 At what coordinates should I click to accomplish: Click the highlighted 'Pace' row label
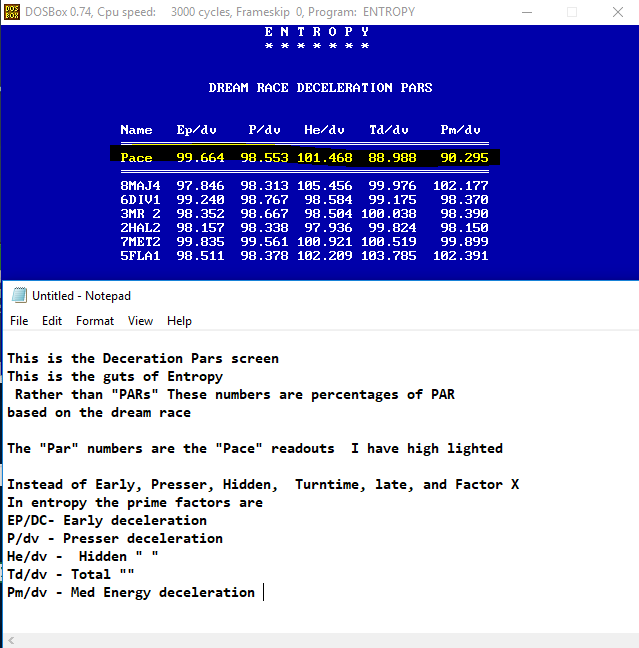(x=136, y=158)
